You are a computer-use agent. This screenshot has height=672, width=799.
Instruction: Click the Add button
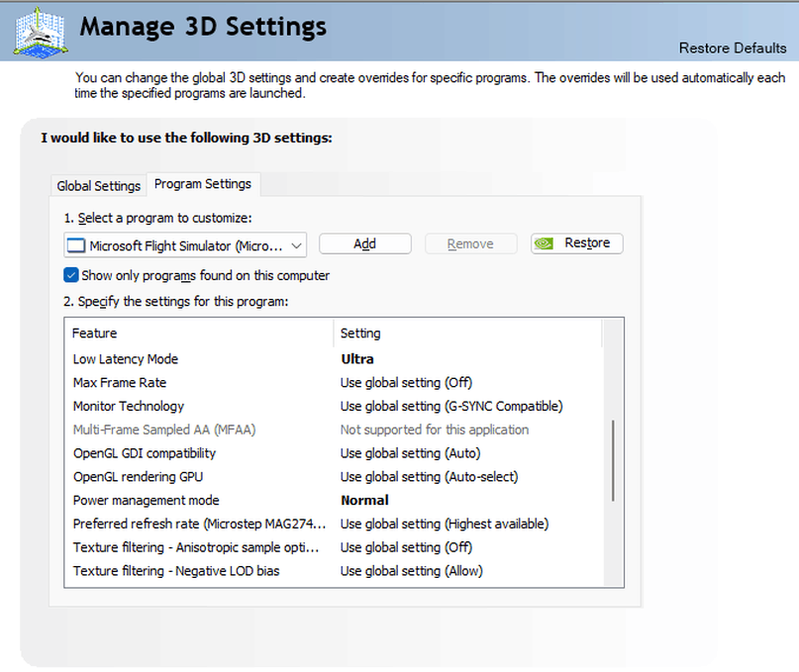tap(365, 243)
